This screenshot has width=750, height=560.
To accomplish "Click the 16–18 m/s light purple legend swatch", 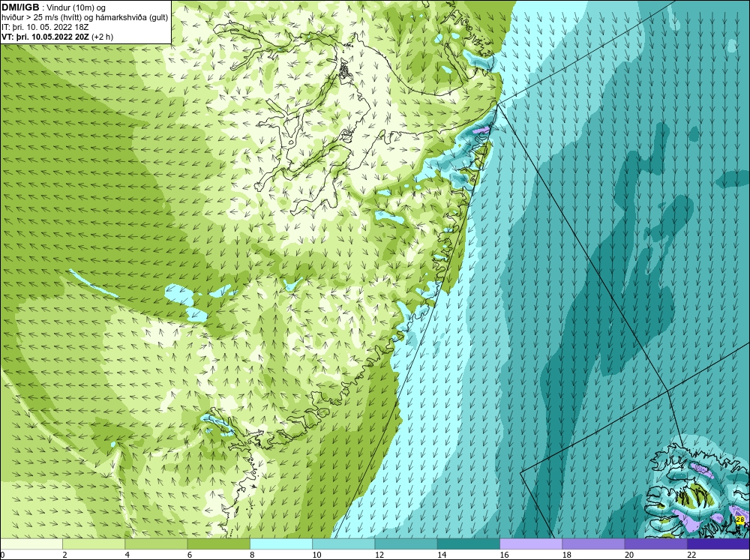I will tap(531, 544).
